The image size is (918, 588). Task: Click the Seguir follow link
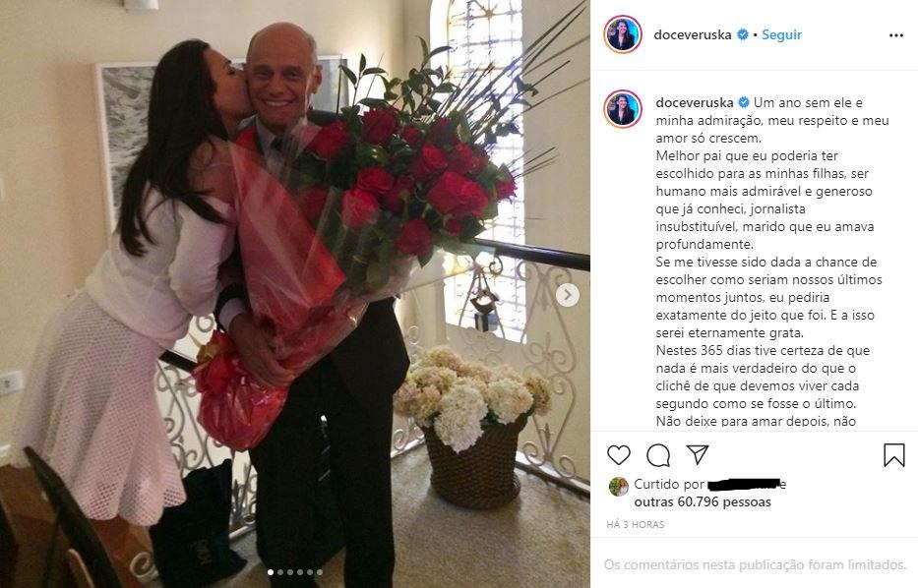(x=781, y=35)
